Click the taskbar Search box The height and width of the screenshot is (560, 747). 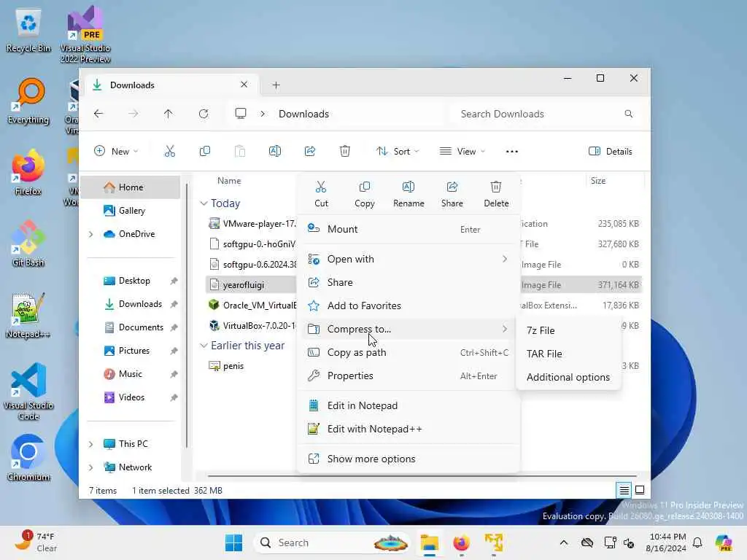(x=332, y=542)
